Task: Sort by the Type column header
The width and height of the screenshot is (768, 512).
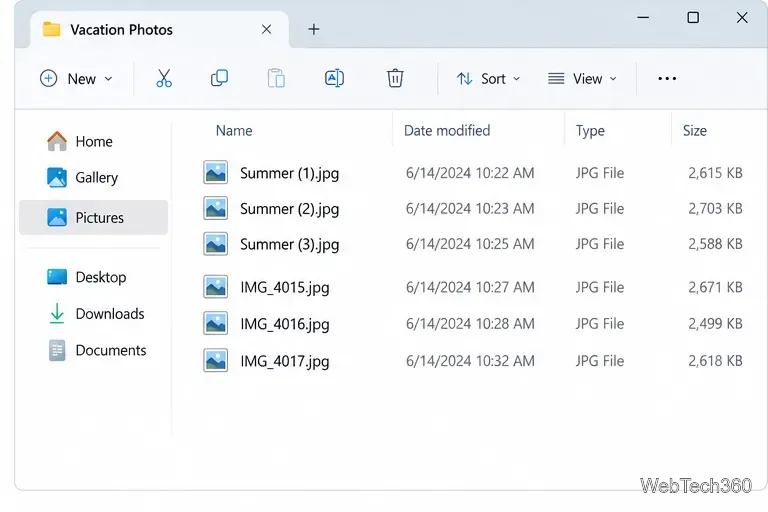Action: coord(590,131)
